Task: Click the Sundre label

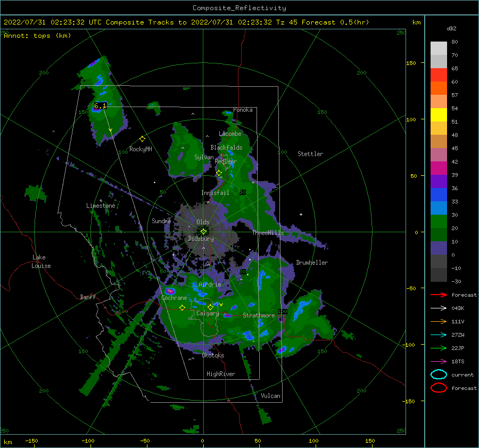Action: tap(161, 221)
